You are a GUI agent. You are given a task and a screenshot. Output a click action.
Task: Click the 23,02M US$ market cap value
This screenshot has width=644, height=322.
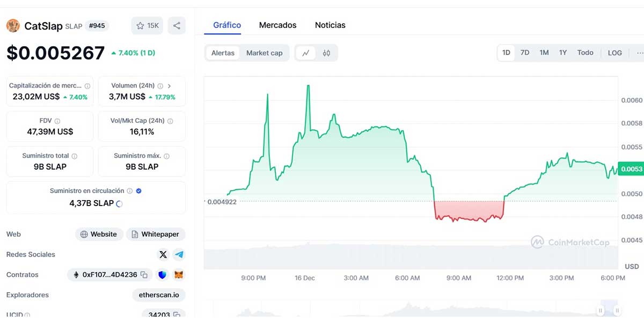[x=36, y=97]
